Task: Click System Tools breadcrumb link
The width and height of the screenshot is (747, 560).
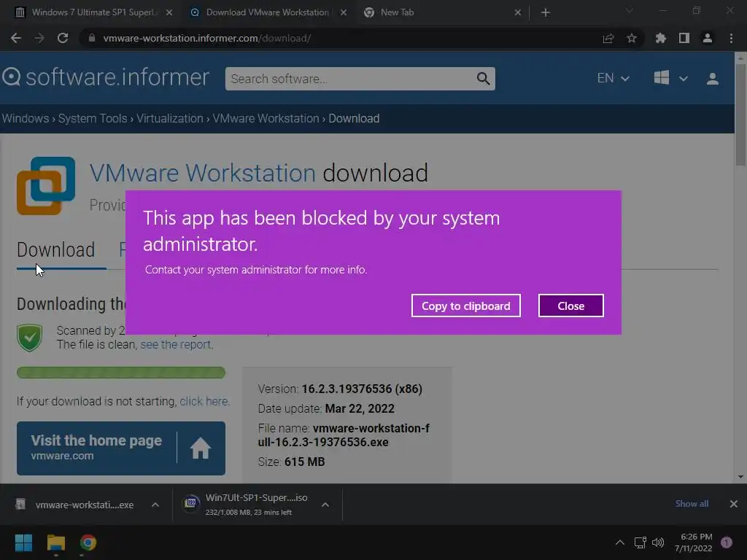Action: pos(93,118)
